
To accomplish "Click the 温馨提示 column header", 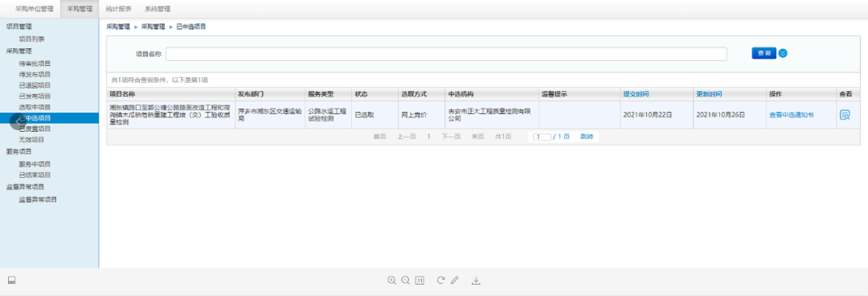I will (x=579, y=93).
